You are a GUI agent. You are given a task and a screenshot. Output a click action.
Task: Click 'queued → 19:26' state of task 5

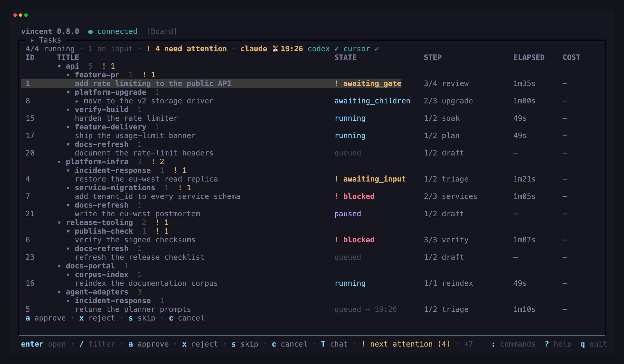[366, 309]
